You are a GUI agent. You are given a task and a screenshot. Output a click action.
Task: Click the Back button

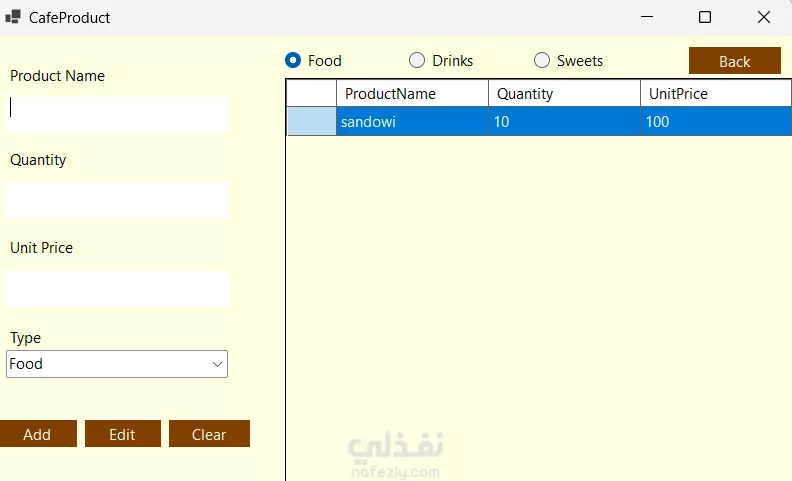click(734, 61)
